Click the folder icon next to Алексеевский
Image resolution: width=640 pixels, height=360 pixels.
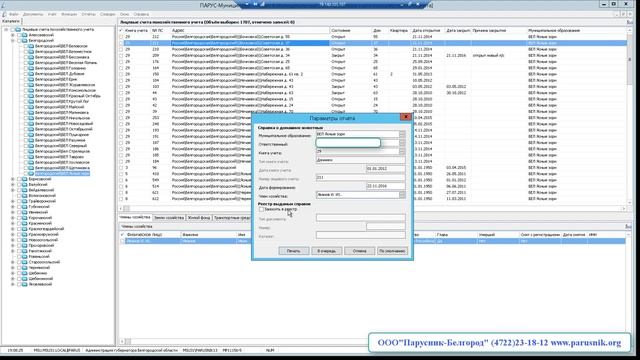point(24,35)
